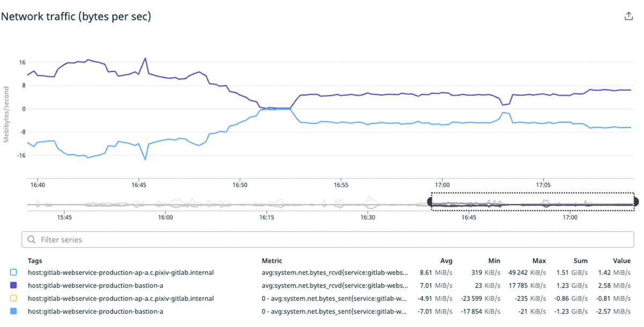The width and height of the screenshot is (644, 327).
Task: Sort by the Max column header
Action: click(539, 261)
